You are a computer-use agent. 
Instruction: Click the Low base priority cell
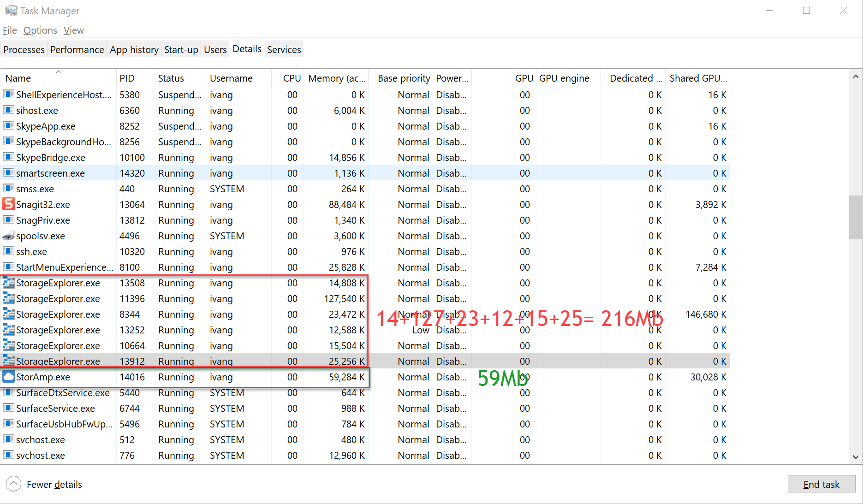[x=421, y=330]
